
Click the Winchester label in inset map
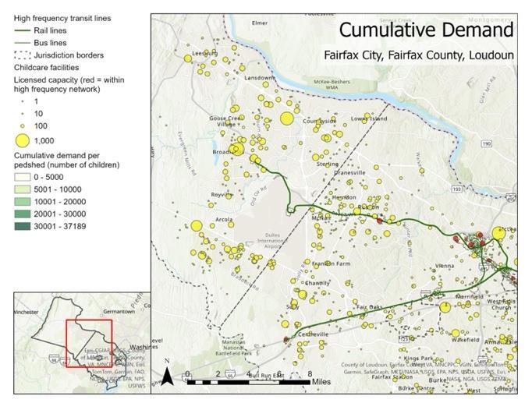click(26, 312)
